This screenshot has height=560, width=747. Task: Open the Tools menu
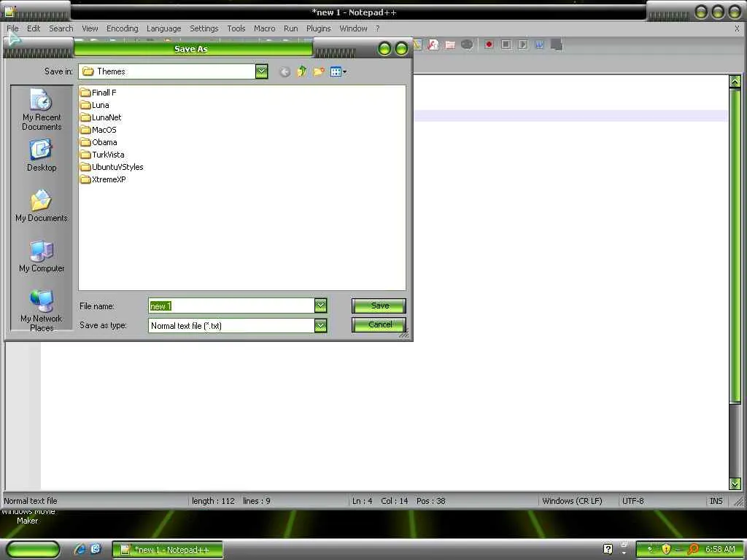pos(236,28)
